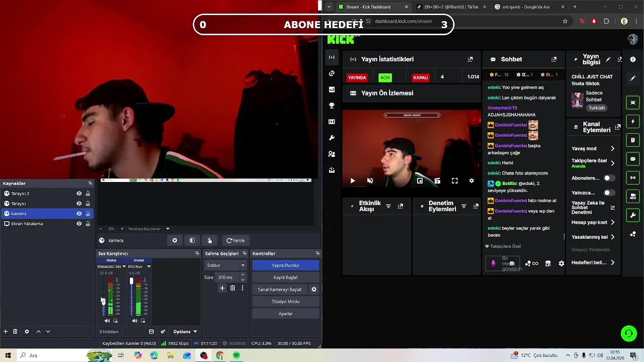This screenshot has width=644, height=362.
Task: Toggle mixer layout icon beside Options
Action: 151,331
